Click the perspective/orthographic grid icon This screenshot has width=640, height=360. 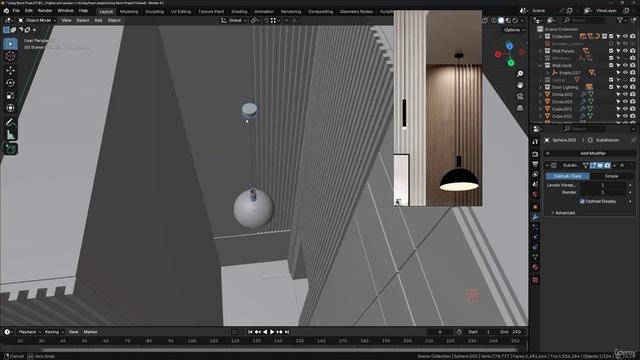[x=520, y=108]
